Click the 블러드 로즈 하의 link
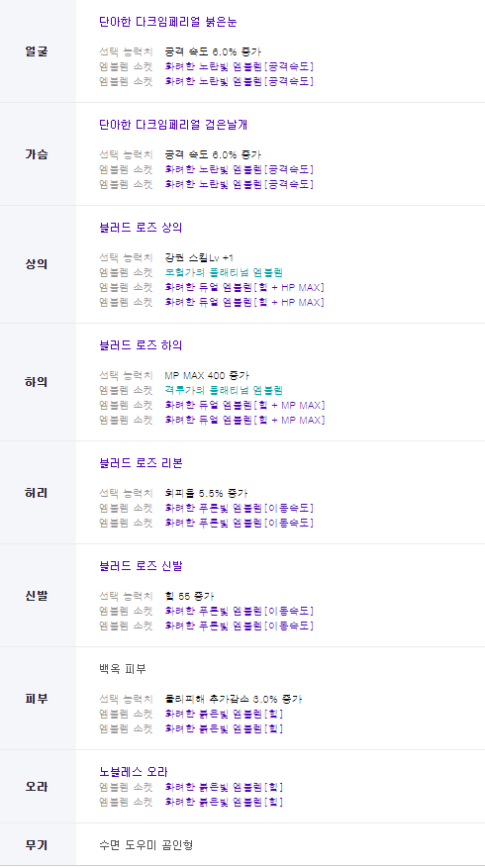 141,345
